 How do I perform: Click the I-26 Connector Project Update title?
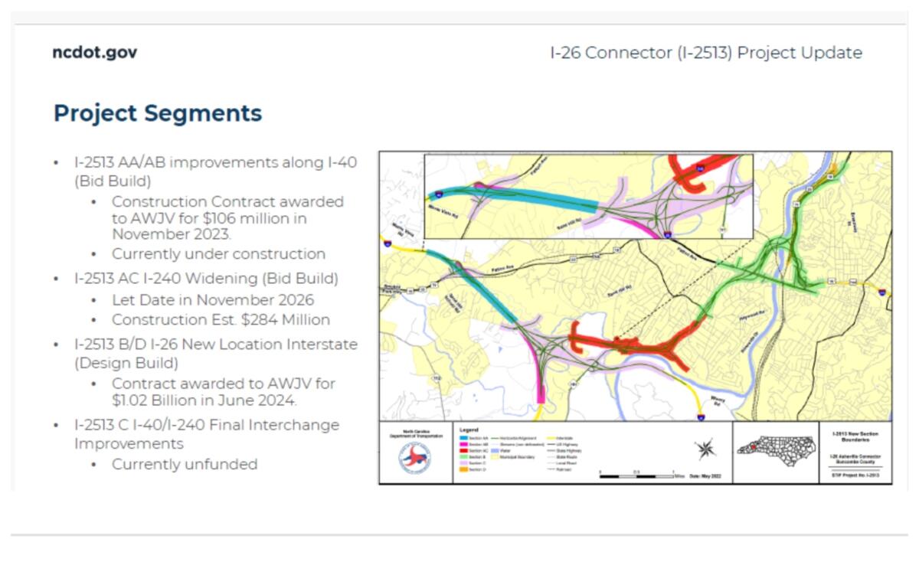[x=705, y=53]
